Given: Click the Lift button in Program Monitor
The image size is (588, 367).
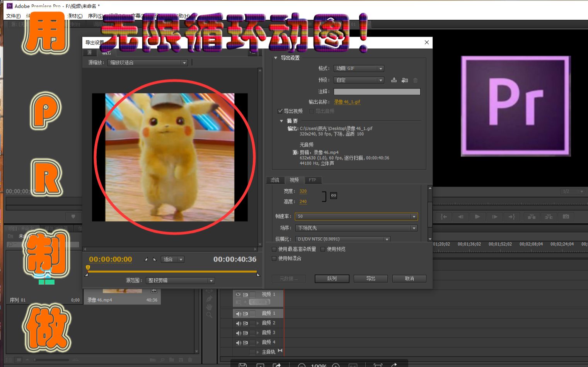Looking at the screenshot, I should 532,217.
